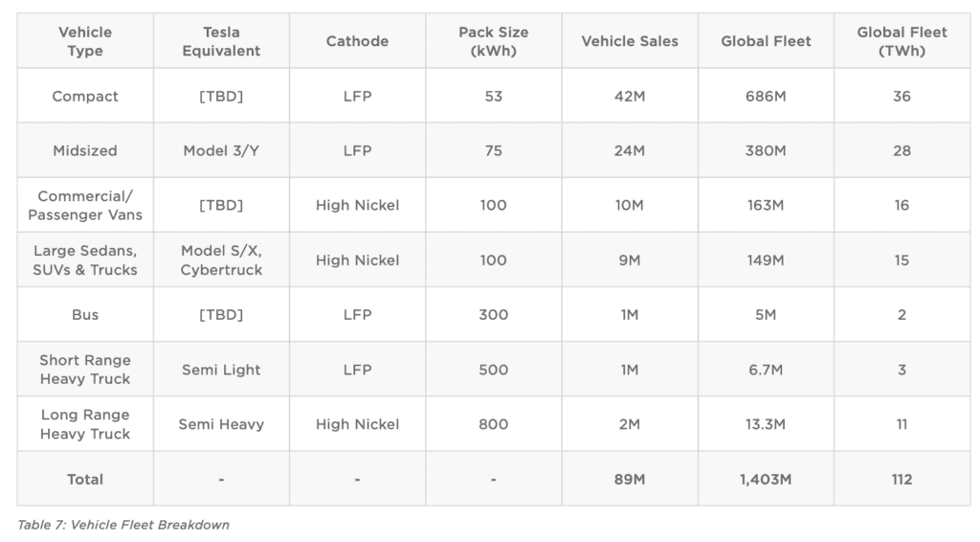
Task: Select the Semi Heavy cell
Action: pos(221,424)
